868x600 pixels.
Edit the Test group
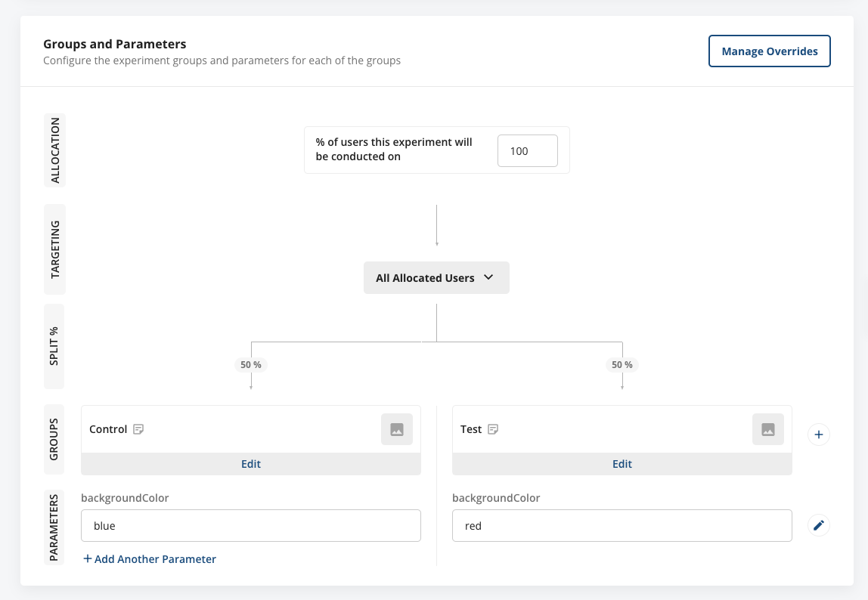tap(622, 464)
